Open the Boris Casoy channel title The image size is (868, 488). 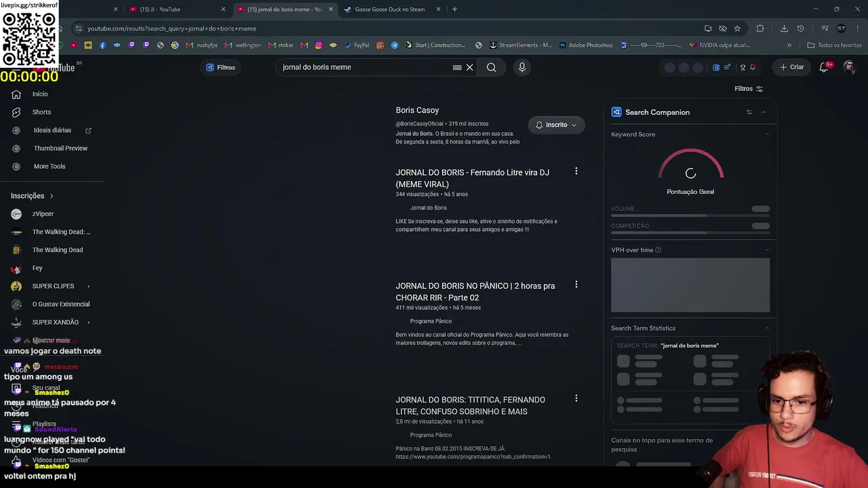pos(417,110)
